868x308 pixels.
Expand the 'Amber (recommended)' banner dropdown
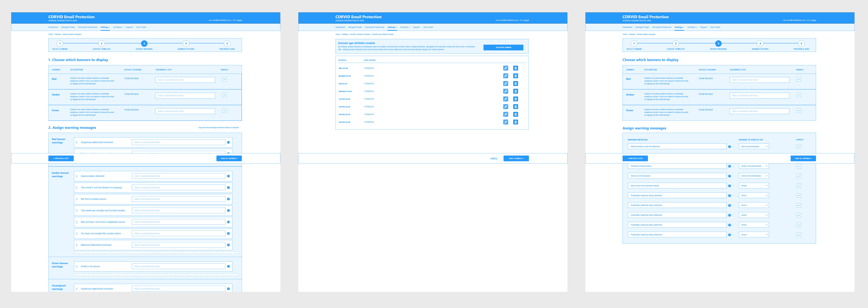[754, 166]
